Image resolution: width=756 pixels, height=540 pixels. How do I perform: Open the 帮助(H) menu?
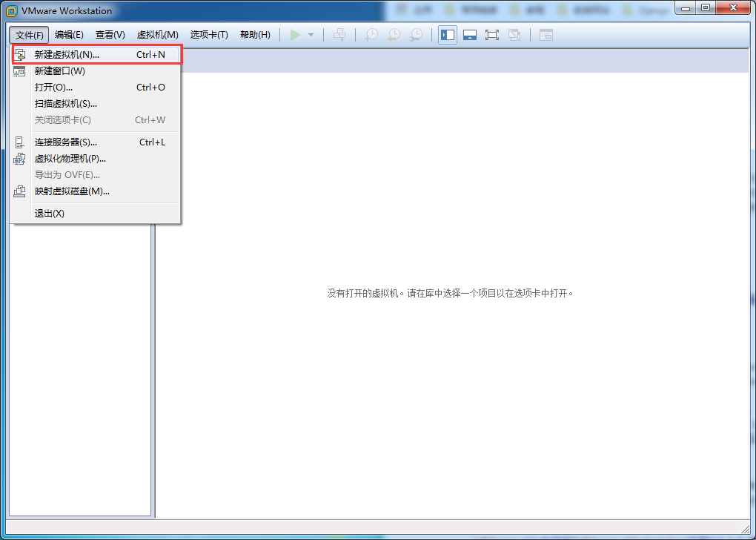(x=255, y=35)
